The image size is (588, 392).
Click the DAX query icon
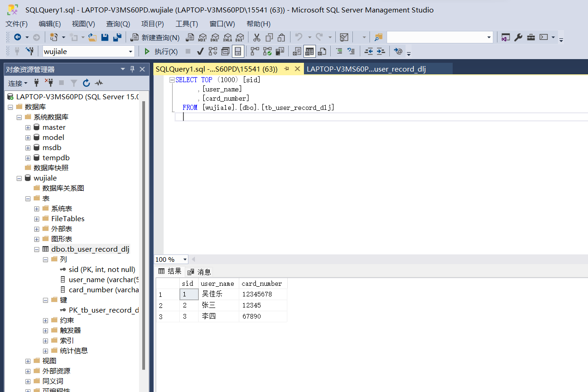point(240,37)
